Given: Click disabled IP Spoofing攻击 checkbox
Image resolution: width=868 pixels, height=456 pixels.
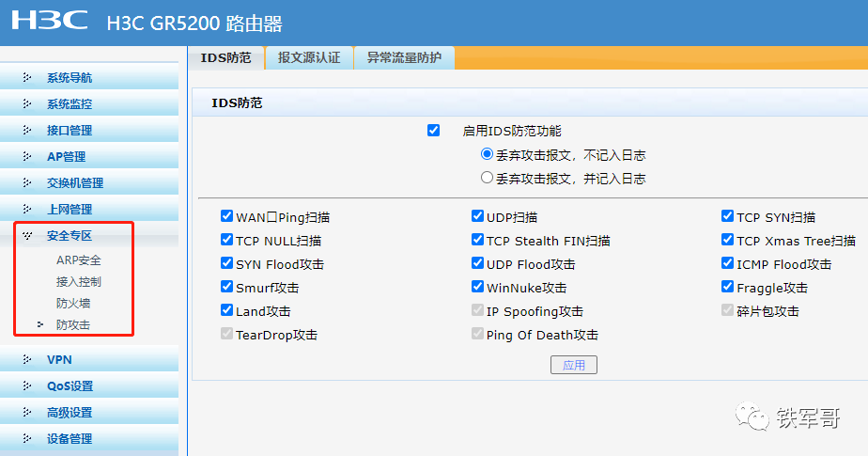Looking at the screenshot, I should click(x=477, y=309).
